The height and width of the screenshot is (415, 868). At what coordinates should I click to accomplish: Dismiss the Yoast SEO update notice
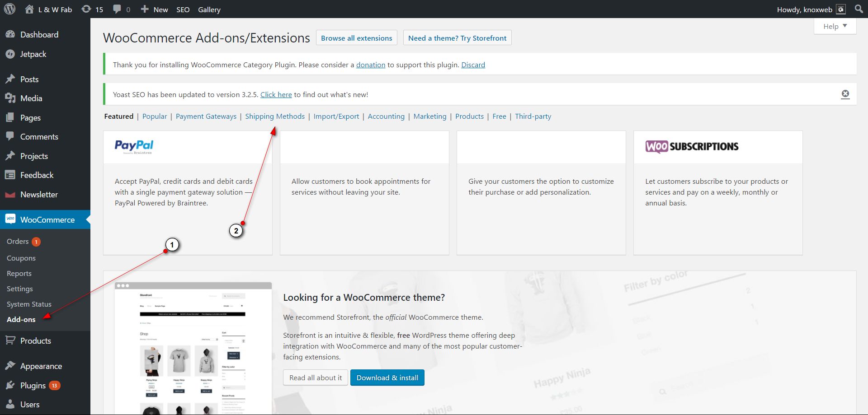pyautogui.click(x=845, y=94)
